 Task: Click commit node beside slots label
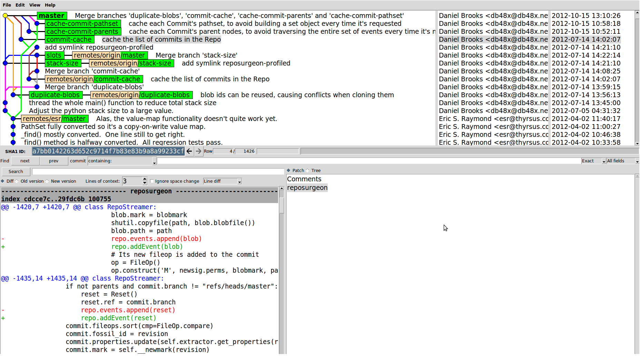[x=37, y=55]
